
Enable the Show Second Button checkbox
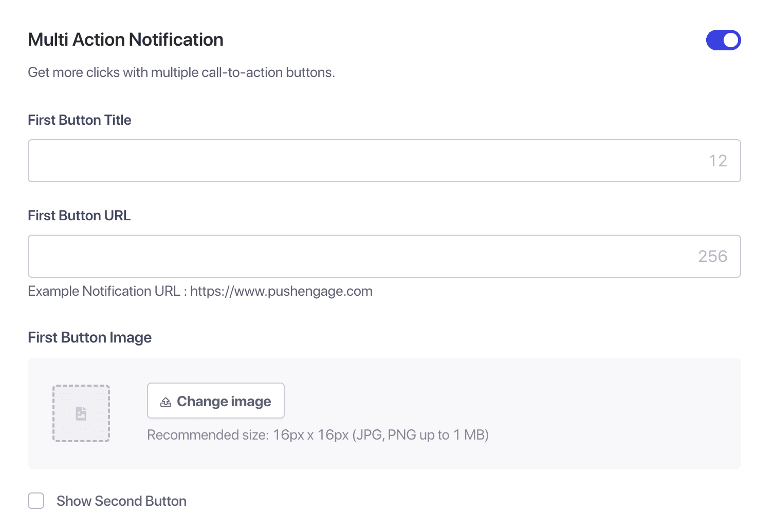36,501
